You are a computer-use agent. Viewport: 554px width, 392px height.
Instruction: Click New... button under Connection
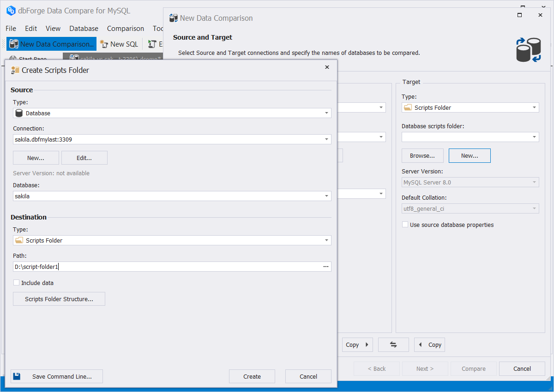pos(36,158)
